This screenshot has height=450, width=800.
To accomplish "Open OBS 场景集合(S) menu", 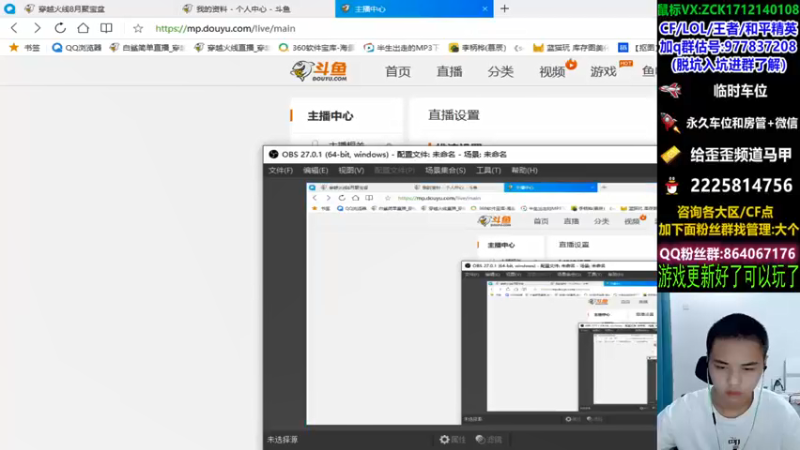I will 445,170.
